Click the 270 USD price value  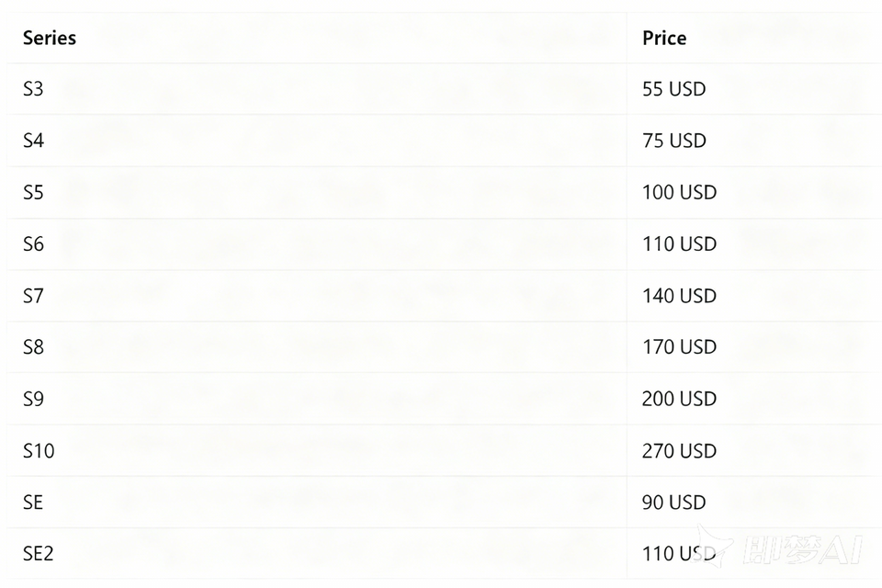[x=679, y=451]
